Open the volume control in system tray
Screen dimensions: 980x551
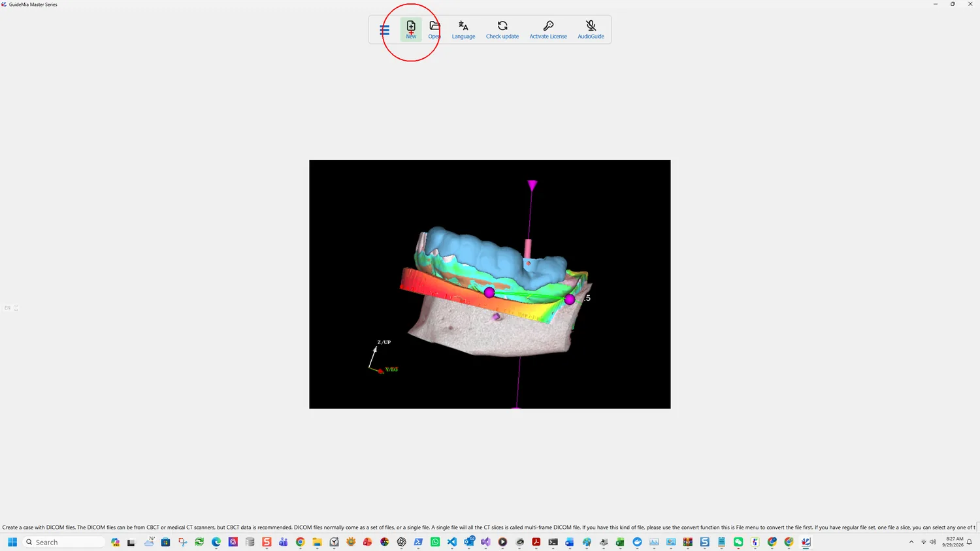(933, 542)
